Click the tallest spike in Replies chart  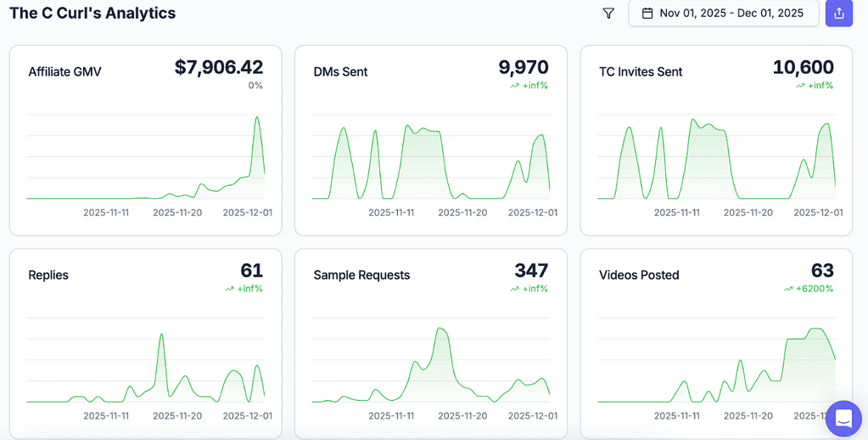pyautogui.click(x=161, y=336)
